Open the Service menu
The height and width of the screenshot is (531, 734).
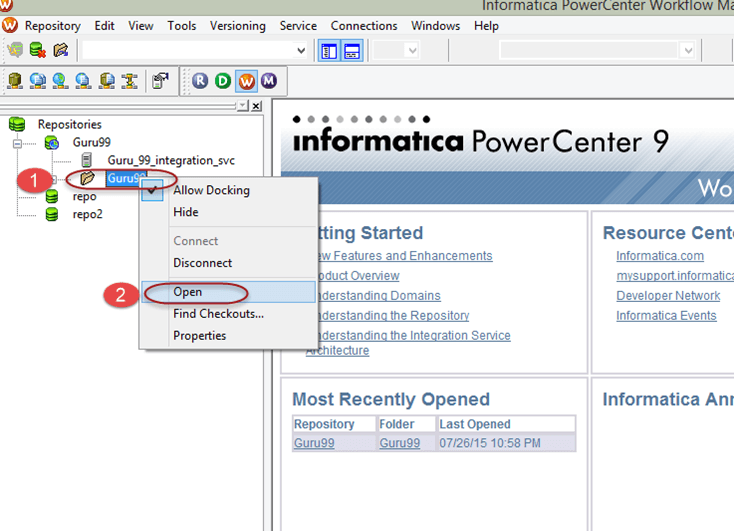(x=298, y=26)
